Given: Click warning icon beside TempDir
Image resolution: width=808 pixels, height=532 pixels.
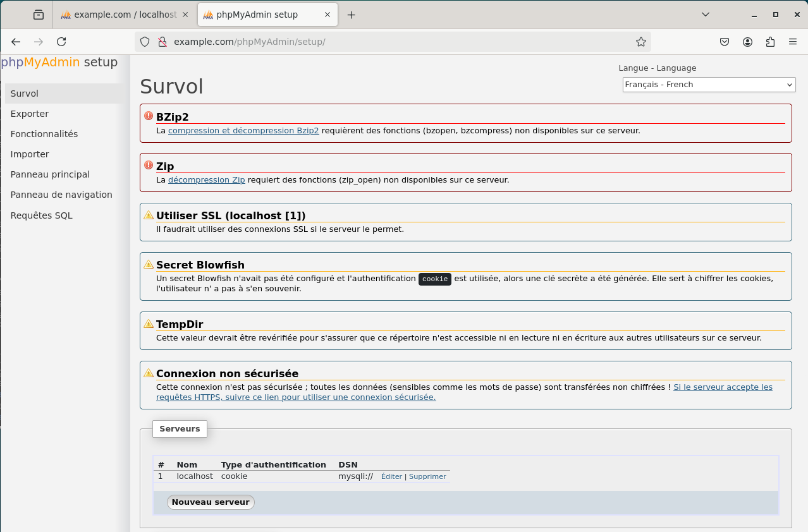Looking at the screenshot, I should [149, 323].
